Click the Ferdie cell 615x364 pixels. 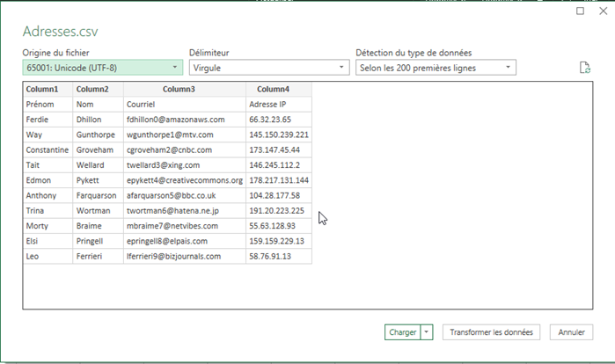tap(48, 120)
